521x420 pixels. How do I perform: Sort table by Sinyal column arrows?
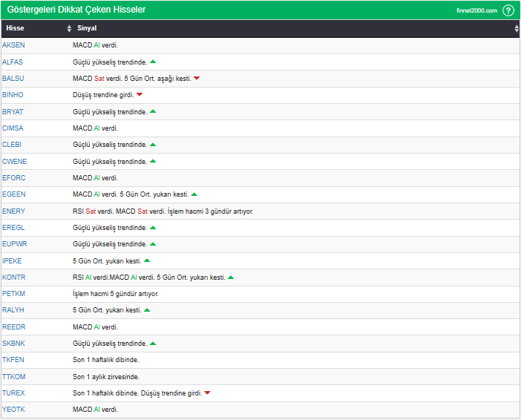click(517, 28)
